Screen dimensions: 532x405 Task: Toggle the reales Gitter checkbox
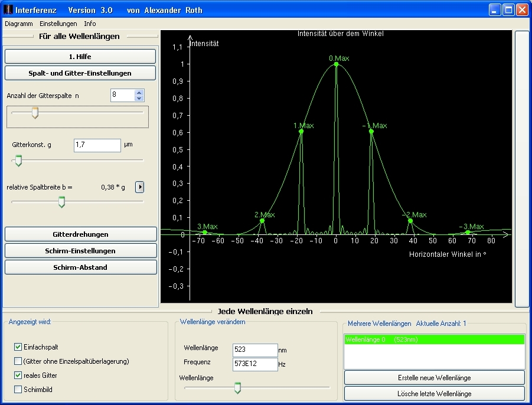tap(18, 375)
